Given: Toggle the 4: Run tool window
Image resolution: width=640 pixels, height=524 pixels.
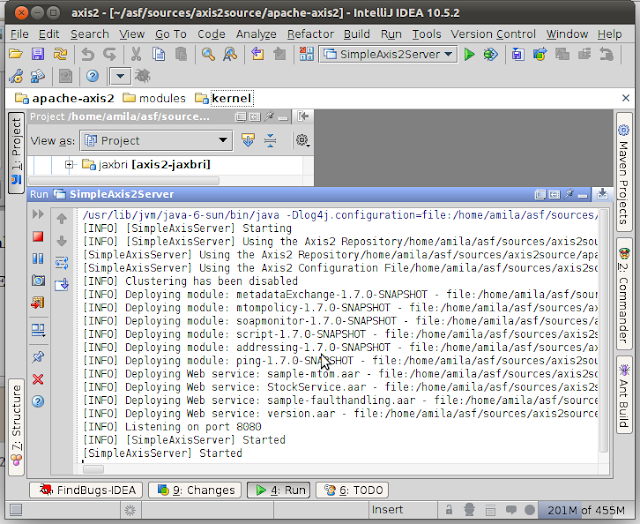Looking at the screenshot, I should [278, 490].
